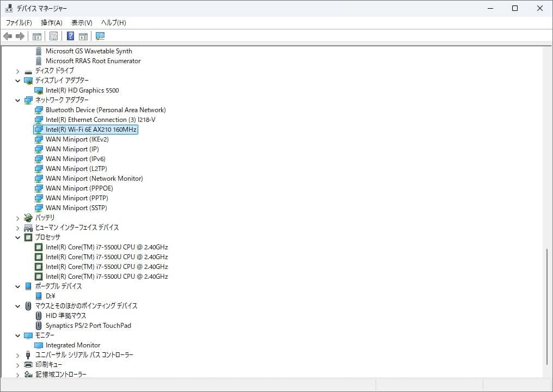Minimize the Device Manager window
The image size is (553, 392).
(x=490, y=8)
